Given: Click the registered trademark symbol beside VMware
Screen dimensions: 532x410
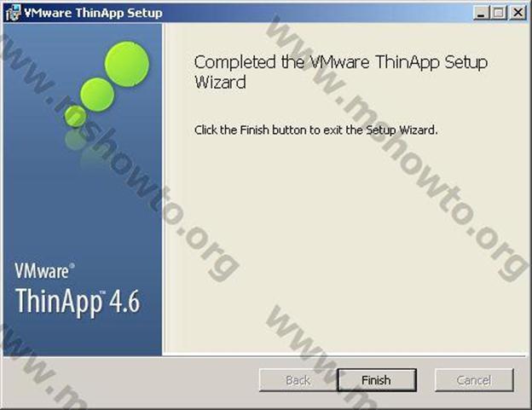Looking at the screenshot, I should tap(72, 266).
